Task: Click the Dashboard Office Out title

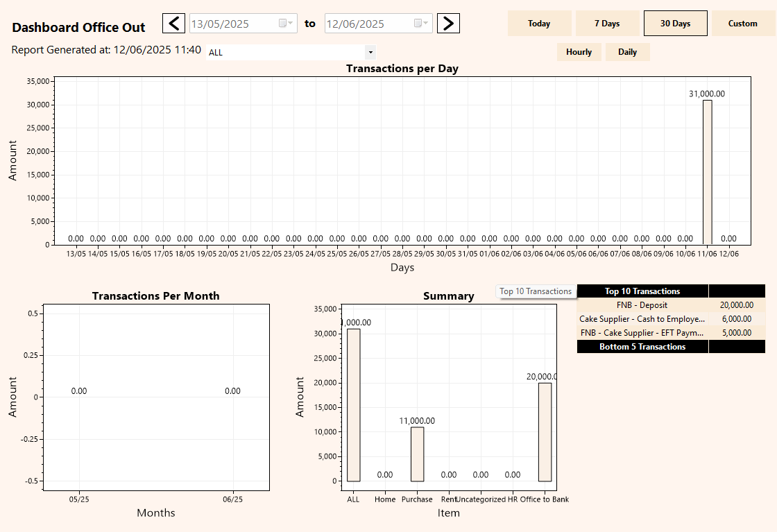Action: pyautogui.click(x=78, y=27)
